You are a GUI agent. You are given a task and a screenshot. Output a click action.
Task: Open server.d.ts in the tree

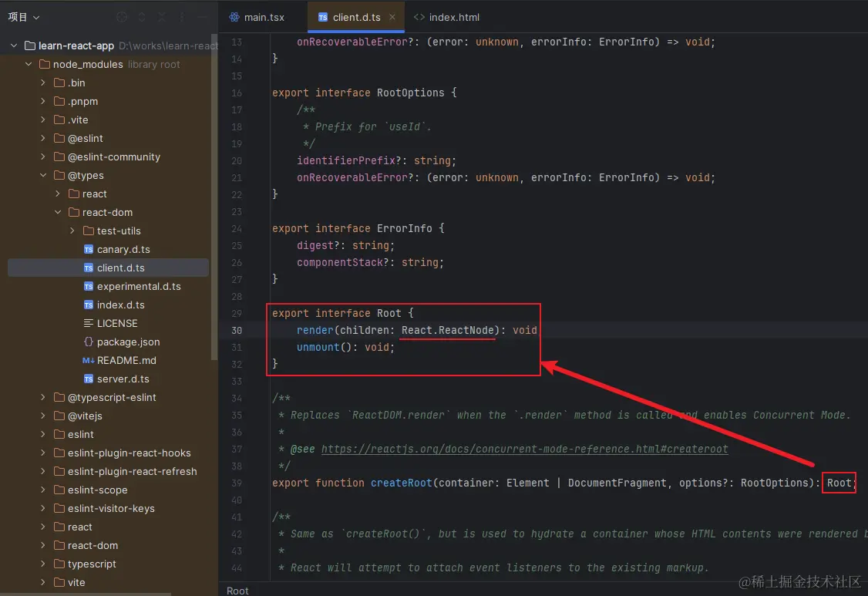click(123, 379)
